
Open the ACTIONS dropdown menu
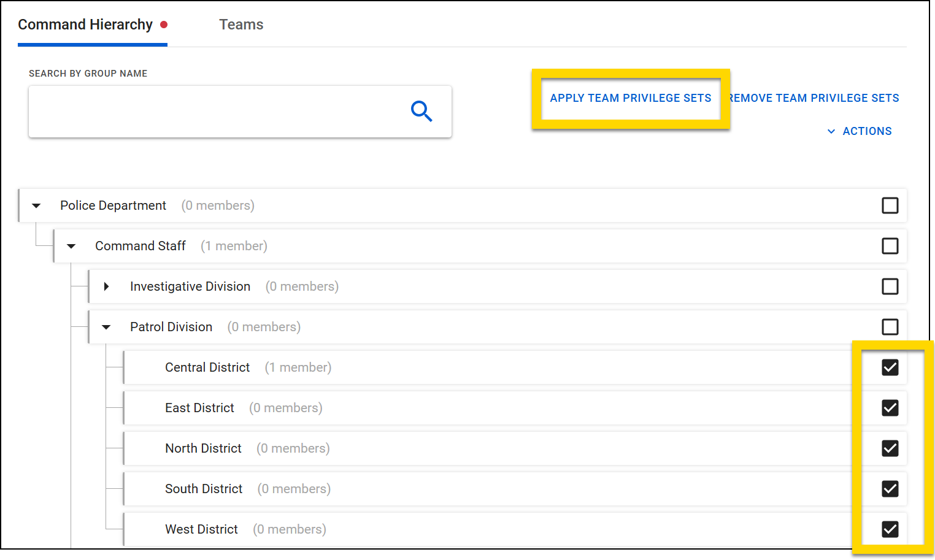tap(859, 131)
